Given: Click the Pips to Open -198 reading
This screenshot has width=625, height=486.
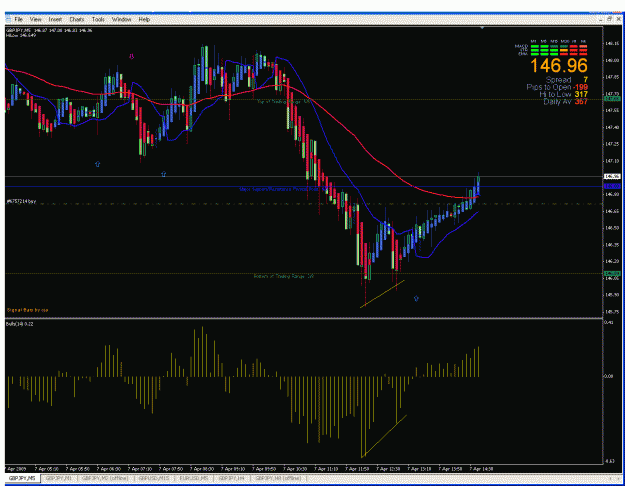Looking at the screenshot, I should [557, 87].
